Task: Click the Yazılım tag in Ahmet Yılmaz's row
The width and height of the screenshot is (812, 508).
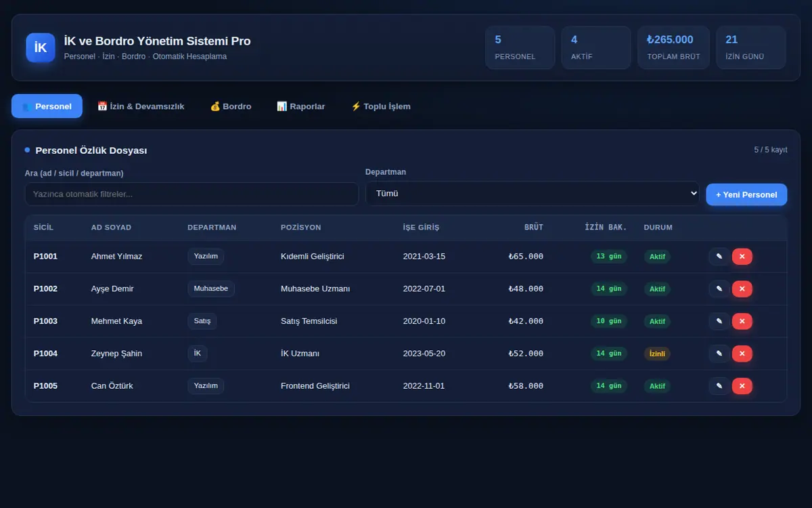Action: (206, 256)
